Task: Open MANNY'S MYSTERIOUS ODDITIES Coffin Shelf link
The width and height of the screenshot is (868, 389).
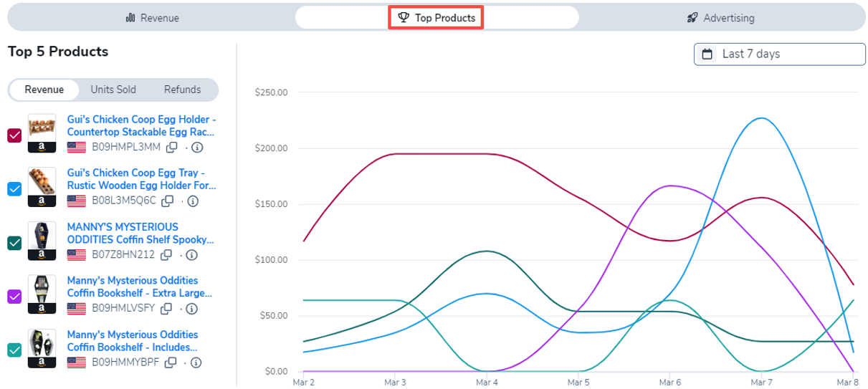Action: point(140,233)
